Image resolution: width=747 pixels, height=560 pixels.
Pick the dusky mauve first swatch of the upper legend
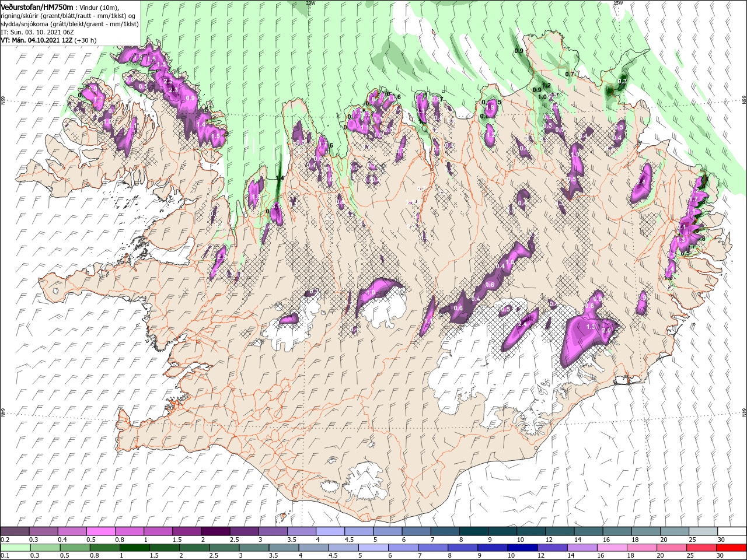tap(15, 531)
